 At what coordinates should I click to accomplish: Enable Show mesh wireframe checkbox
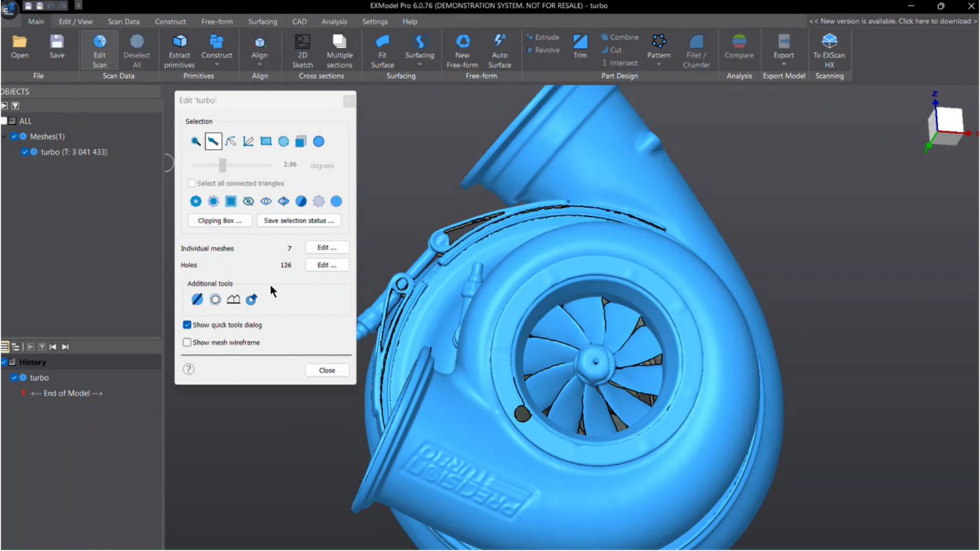(188, 342)
